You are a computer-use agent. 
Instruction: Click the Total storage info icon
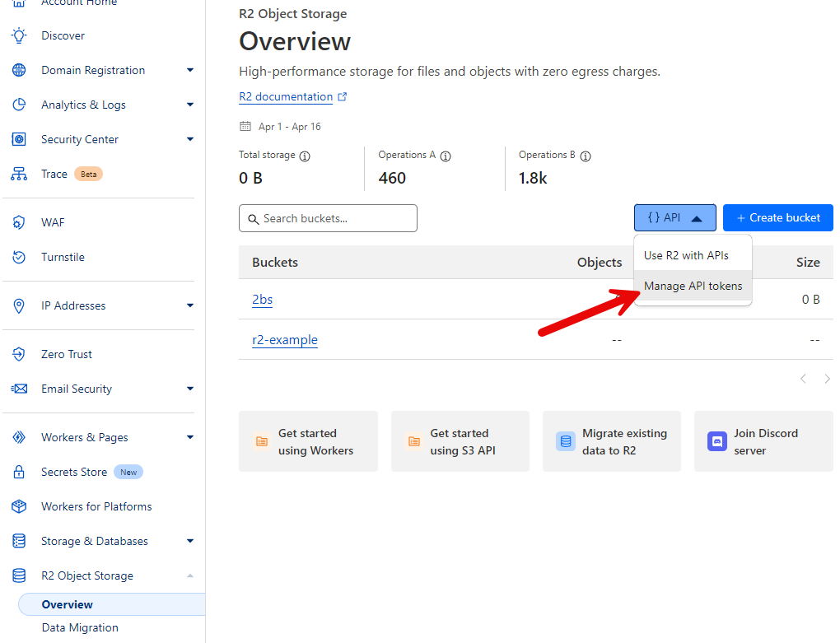(x=305, y=156)
